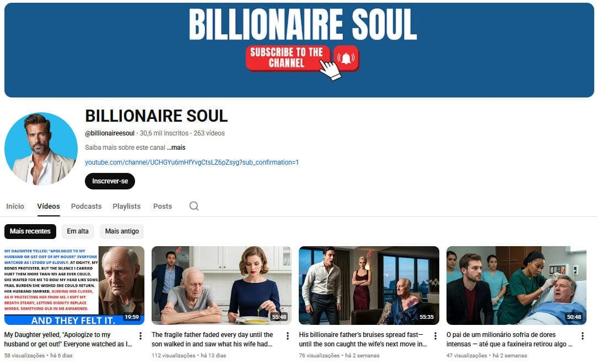Open options menu for the billionaire father's bruises video

point(434,335)
